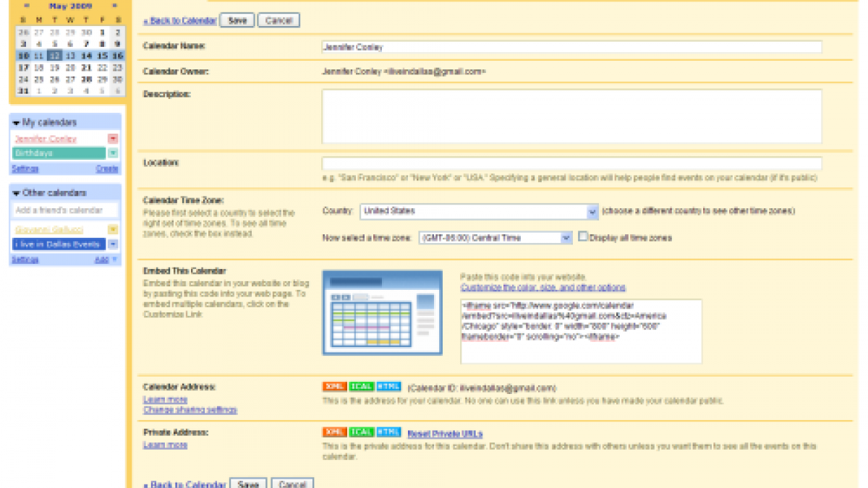This screenshot has height=488, width=868.
Task: Click the Calendar Name text field
Action: coord(571,47)
